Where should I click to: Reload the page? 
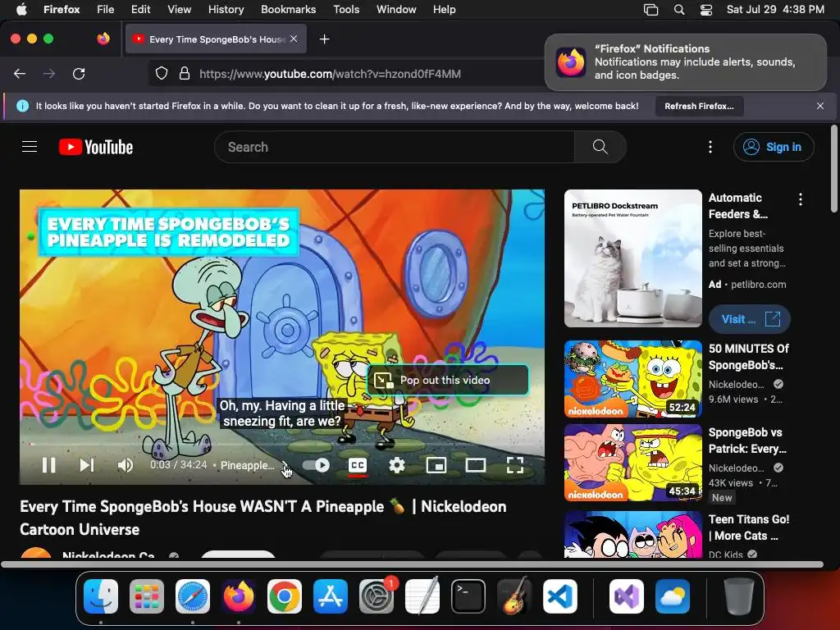click(79, 73)
